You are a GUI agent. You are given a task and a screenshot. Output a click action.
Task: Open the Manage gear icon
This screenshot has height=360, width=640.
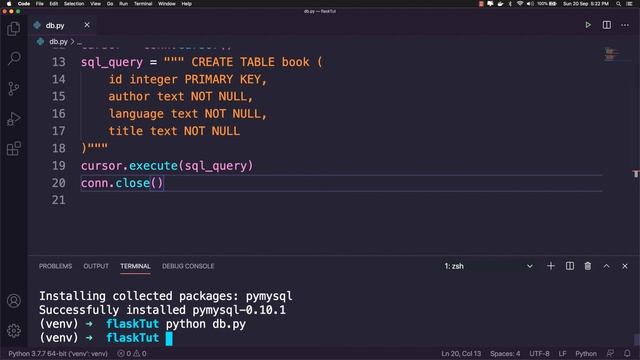[x=14, y=330]
